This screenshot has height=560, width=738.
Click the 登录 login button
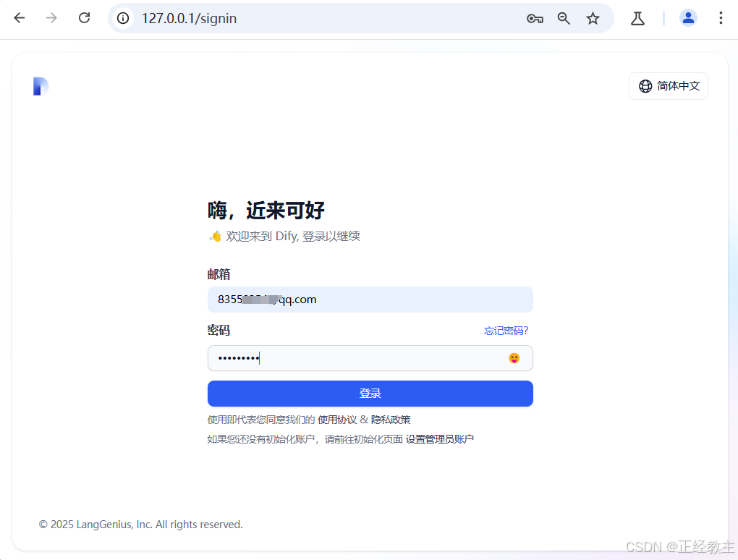coord(370,394)
